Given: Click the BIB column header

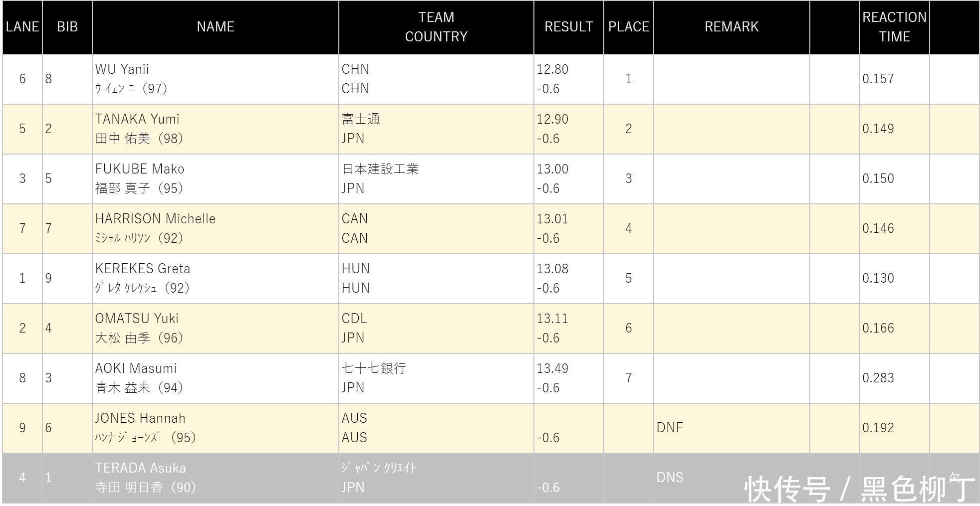Looking at the screenshot, I should click(x=67, y=27).
